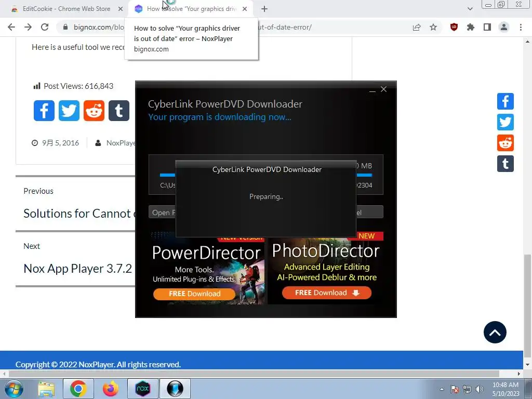Click PhotoDirector FREE Download button
The height and width of the screenshot is (399, 532).
pyautogui.click(x=326, y=293)
